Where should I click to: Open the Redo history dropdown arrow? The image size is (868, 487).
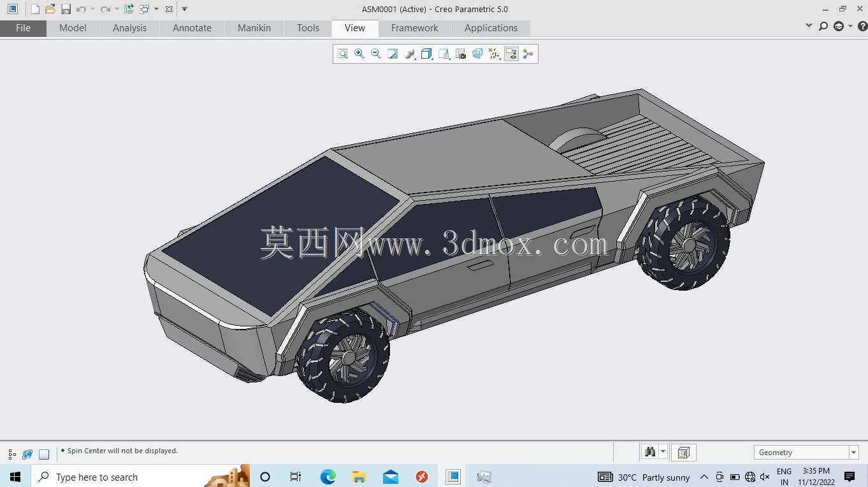(117, 9)
